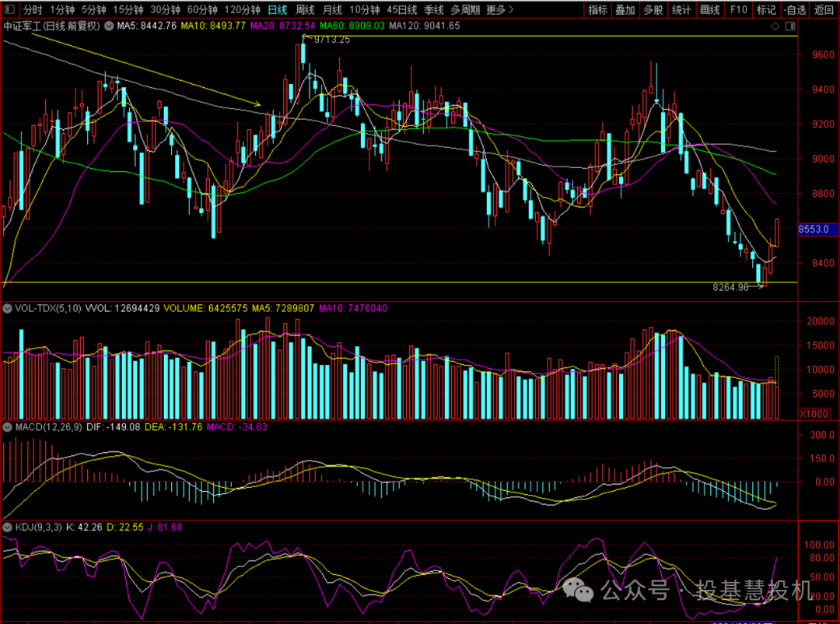Viewport: 840px width, 624px height.
Task: Click the 9713.25 high price marker
Action: [331, 40]
